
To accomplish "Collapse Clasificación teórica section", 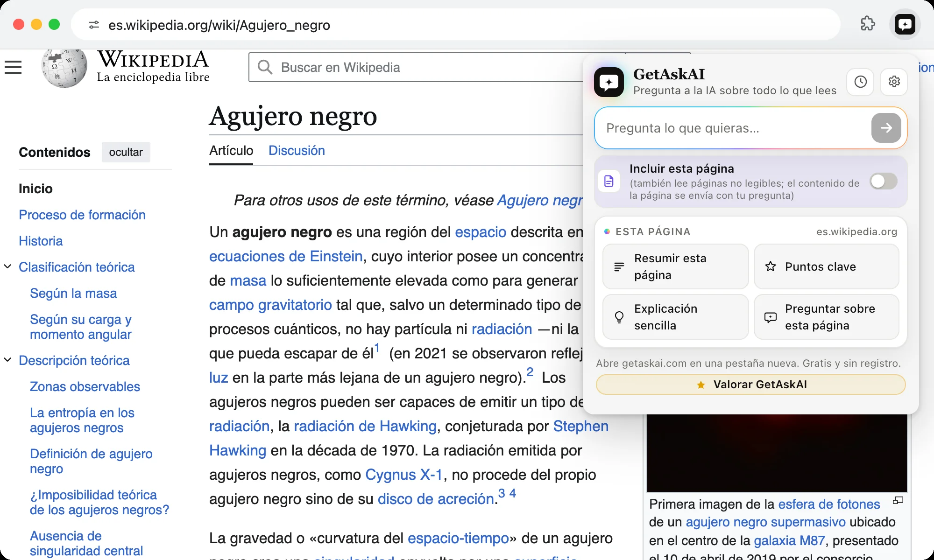I will [7, 267].
